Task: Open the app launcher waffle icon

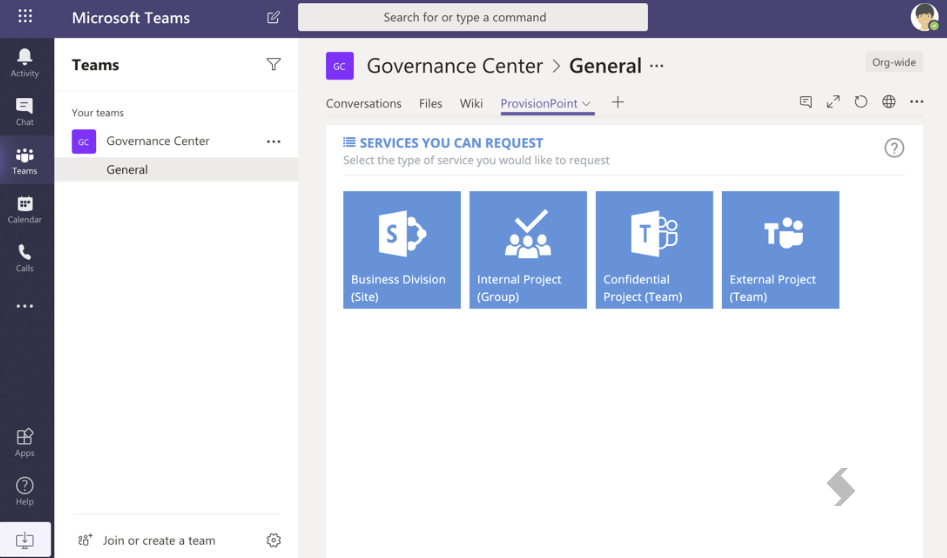Action: pyautogui.click(x=25, y=16)
